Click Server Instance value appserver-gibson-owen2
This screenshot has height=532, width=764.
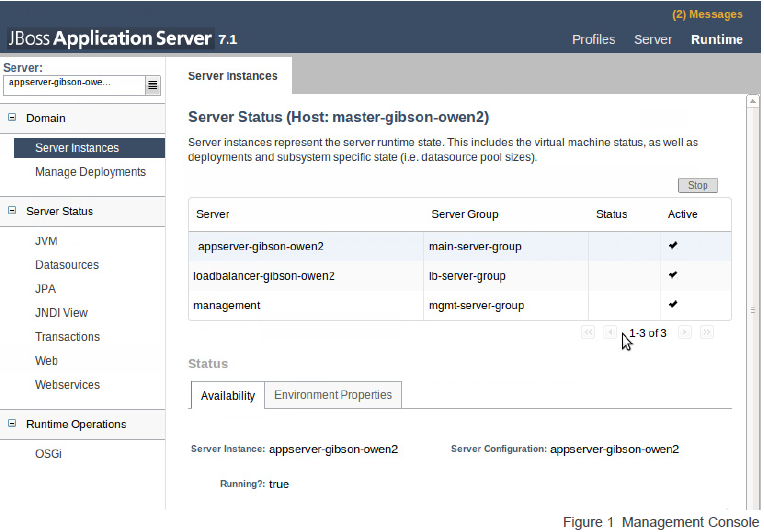point(333,449)
